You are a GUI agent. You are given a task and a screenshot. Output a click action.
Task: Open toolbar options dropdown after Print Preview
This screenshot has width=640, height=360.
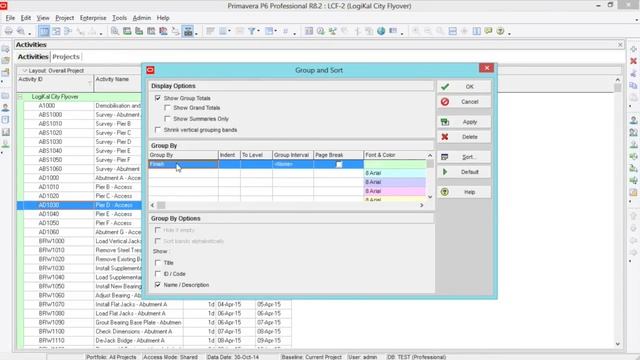click(x=29, y=33)
